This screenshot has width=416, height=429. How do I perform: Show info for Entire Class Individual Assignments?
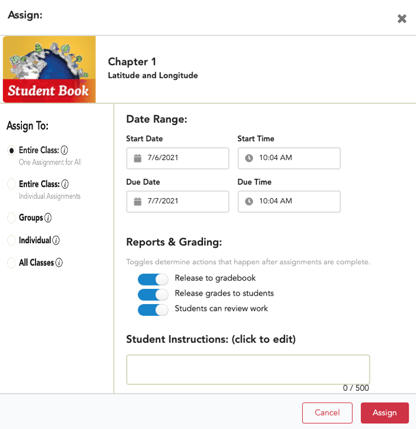point(65,184)
